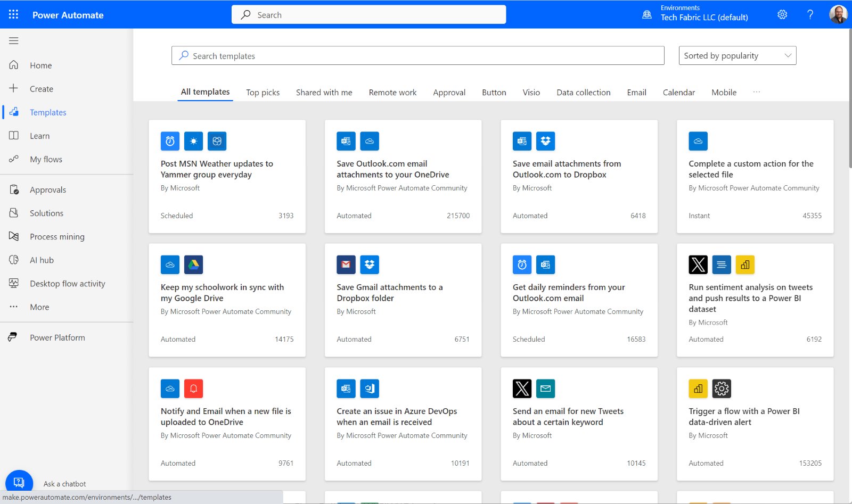
Task: Click Gmail icon on Save Gmail attachments card
Action: [346, 265]
